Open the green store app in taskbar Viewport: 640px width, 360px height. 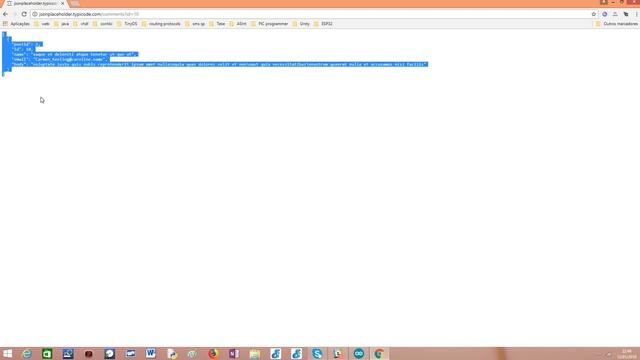[x=47, y=353]
